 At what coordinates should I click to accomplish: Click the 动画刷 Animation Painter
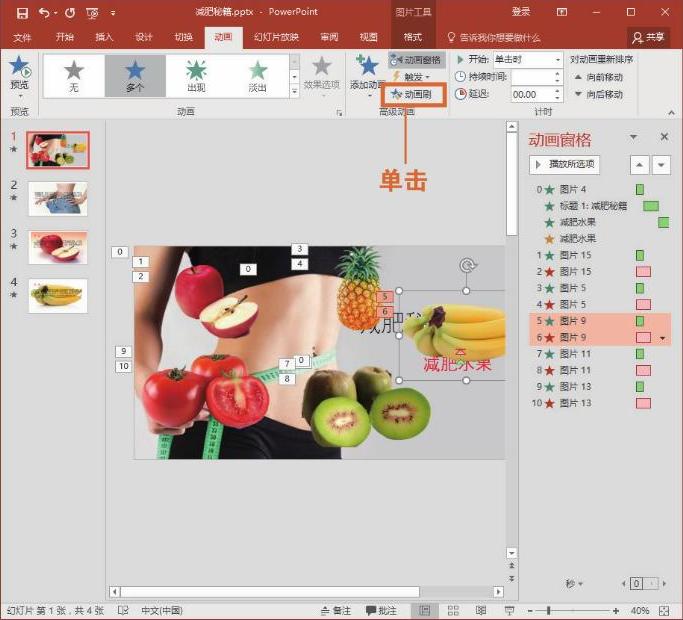413,94
